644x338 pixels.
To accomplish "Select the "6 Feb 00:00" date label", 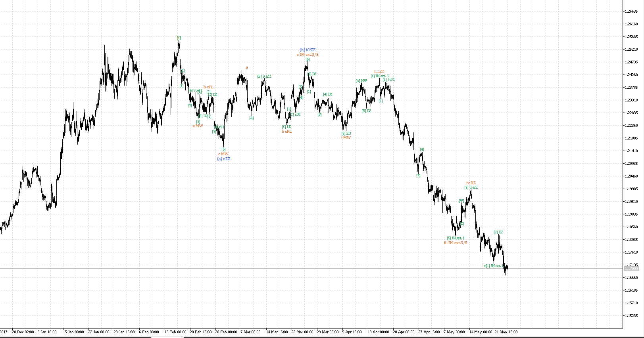I will (149, 332).
